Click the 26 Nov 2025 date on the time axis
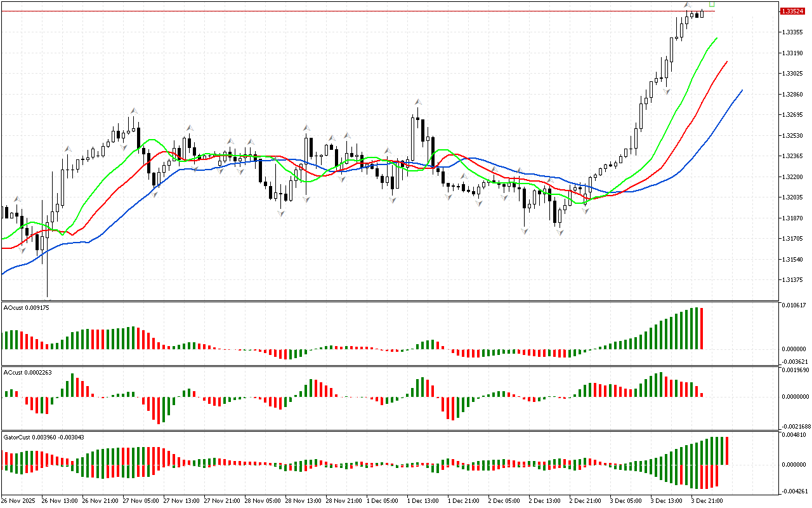The width and height of the screenshot is (812, 508). pos(19,500)
